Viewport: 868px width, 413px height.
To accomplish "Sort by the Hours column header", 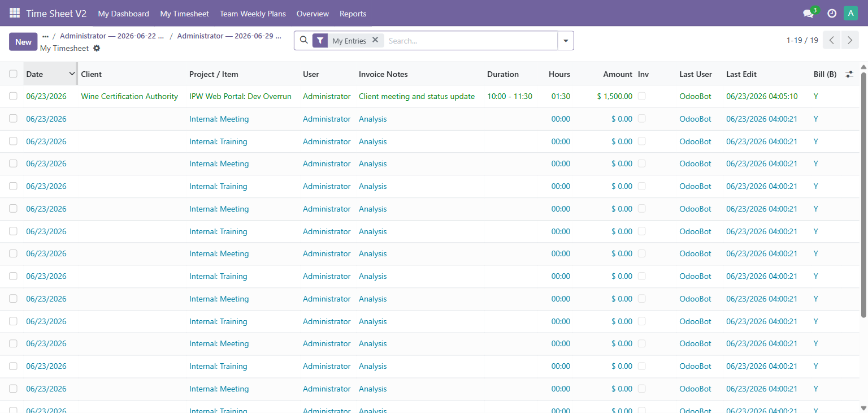I will tap(559, 74).
